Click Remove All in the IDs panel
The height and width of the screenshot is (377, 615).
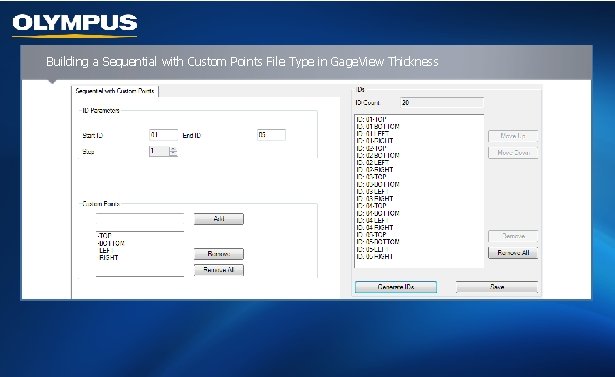513,253
